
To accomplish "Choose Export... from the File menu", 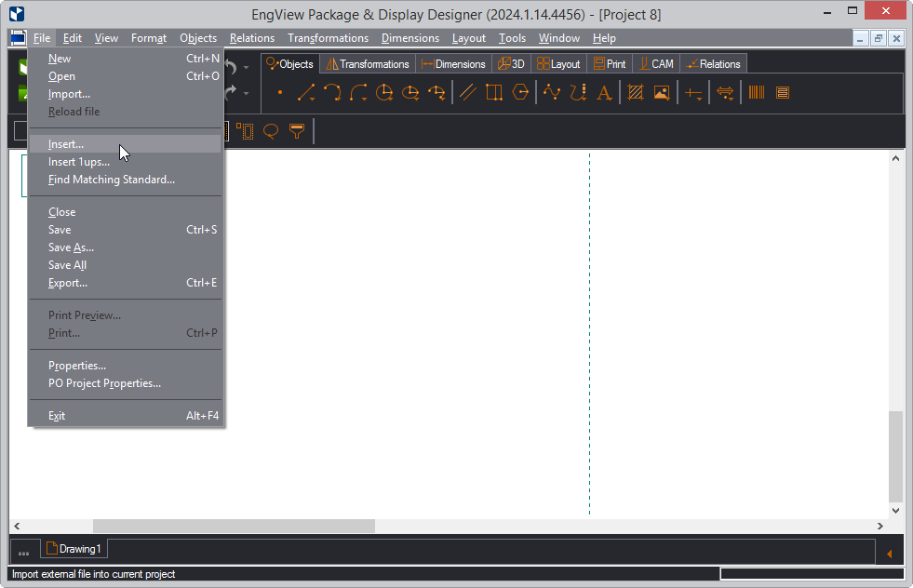I will tap(126, 282).
